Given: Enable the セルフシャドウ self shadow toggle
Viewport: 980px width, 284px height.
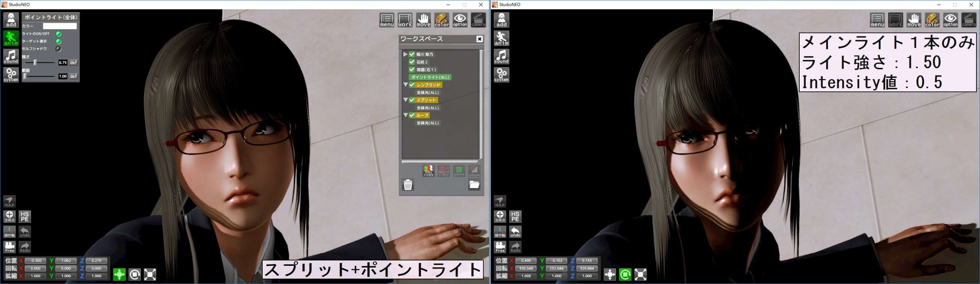Looking at the screenshot, I should [59, 49].
